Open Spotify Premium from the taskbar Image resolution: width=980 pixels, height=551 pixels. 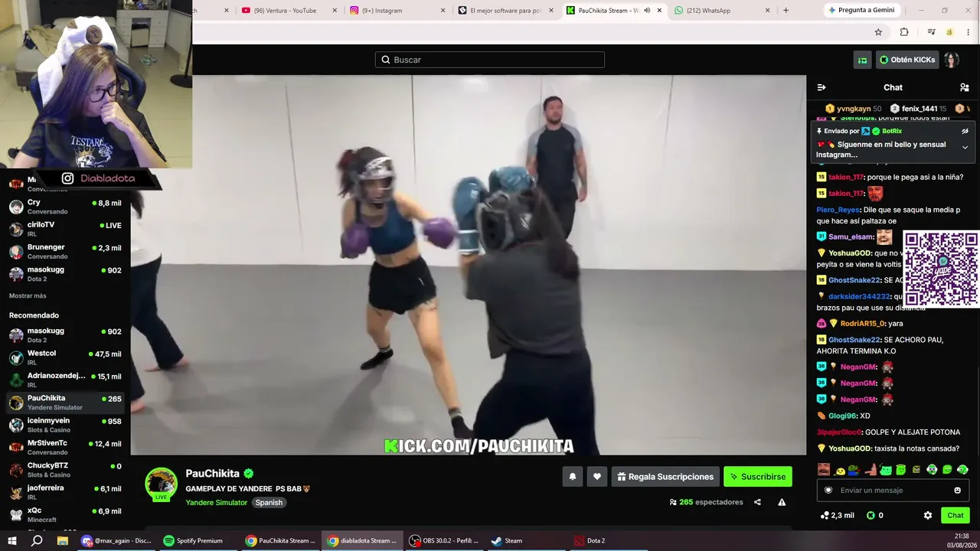(x=194, y=541)
